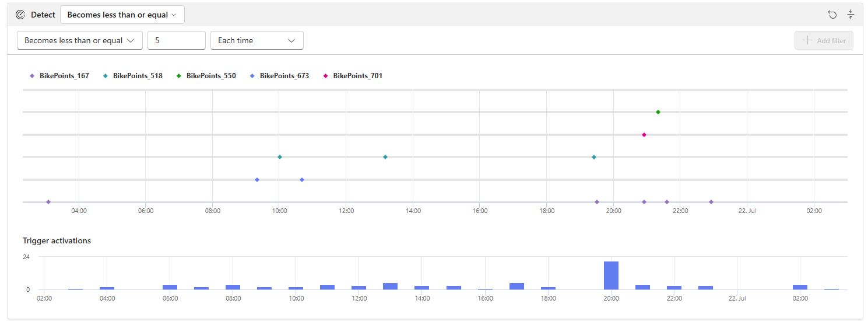868x321 pixels.
Task: Click the teal BikePoints_518 point near 13:00
Action: coord(385,157)
